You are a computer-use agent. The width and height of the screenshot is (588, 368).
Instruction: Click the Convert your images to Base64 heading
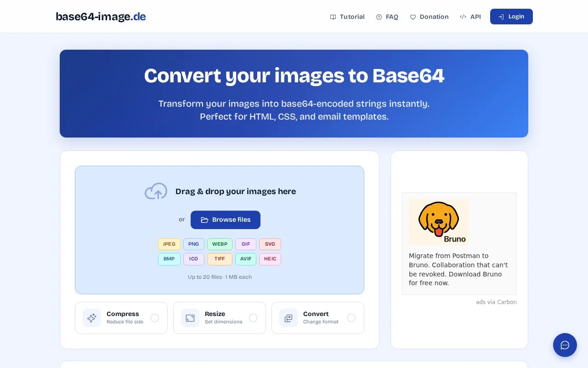click(x=294, y=76)
